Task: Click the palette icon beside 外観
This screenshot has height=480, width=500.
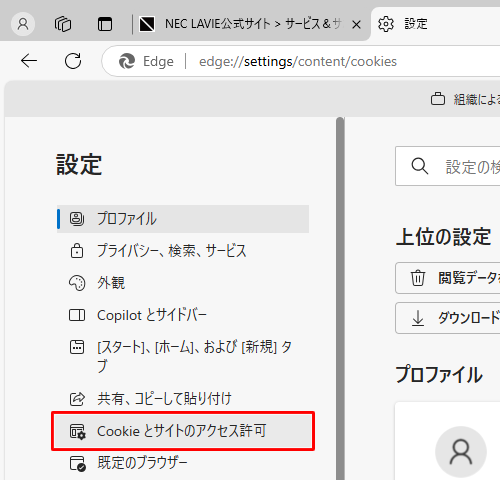Action: [77, 283]
